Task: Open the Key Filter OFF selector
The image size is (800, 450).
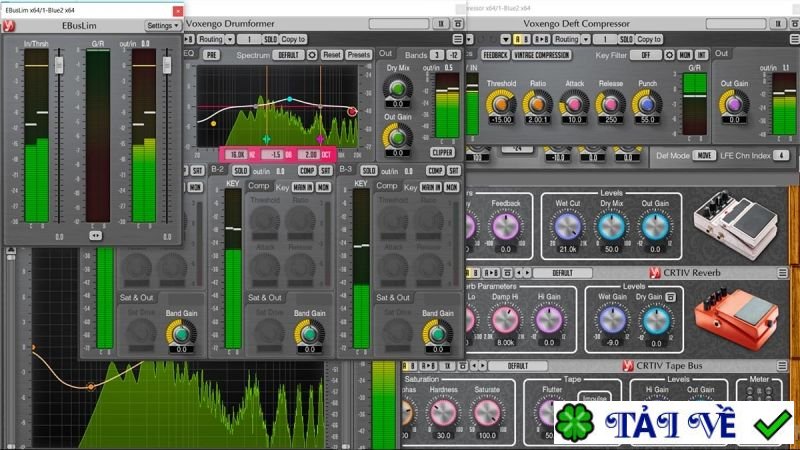Action: coord(645,55)
